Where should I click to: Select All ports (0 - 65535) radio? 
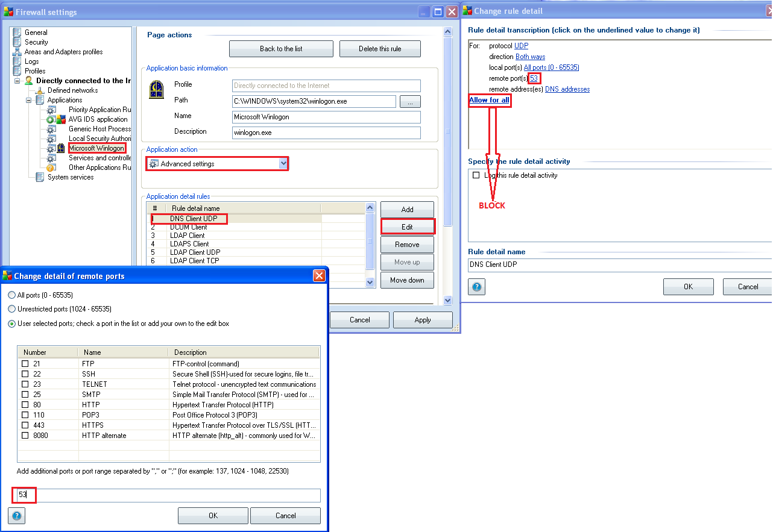12,295
